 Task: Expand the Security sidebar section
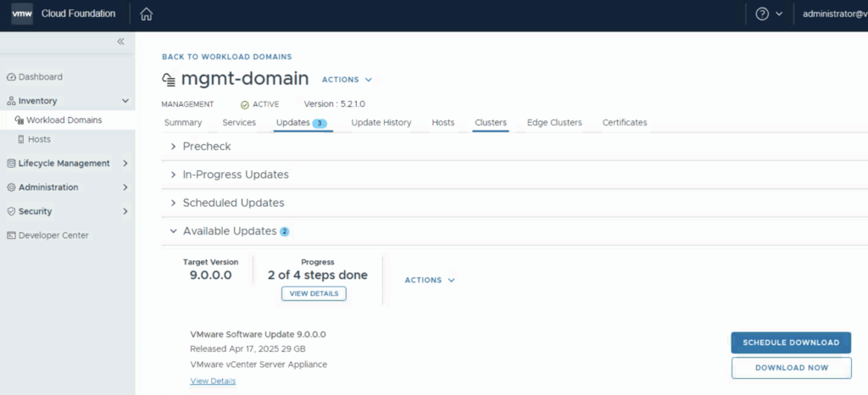[125, 211]
